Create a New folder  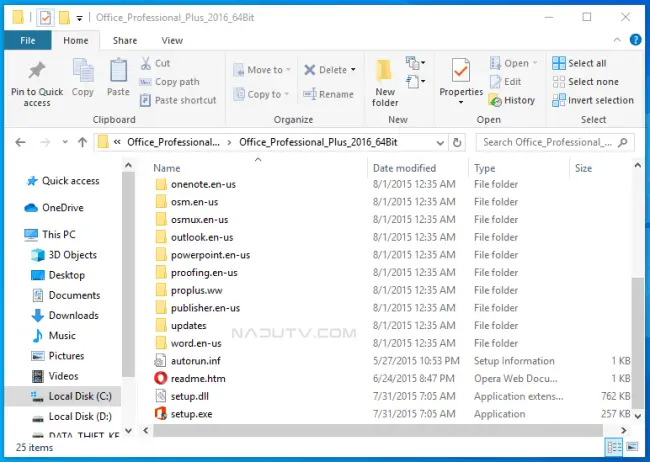[x=385, y=83]
